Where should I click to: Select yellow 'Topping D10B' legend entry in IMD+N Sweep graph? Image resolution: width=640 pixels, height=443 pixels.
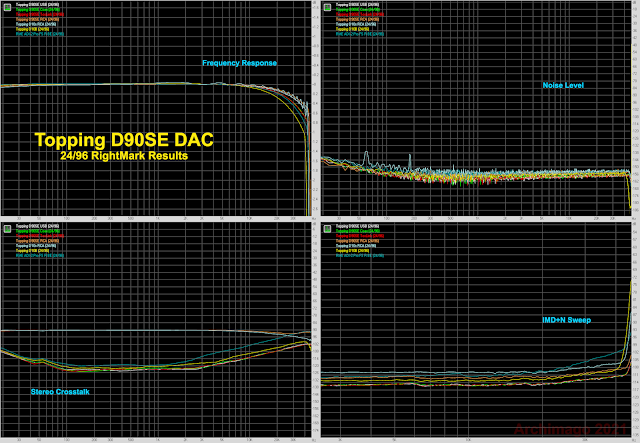pos(352,251)
